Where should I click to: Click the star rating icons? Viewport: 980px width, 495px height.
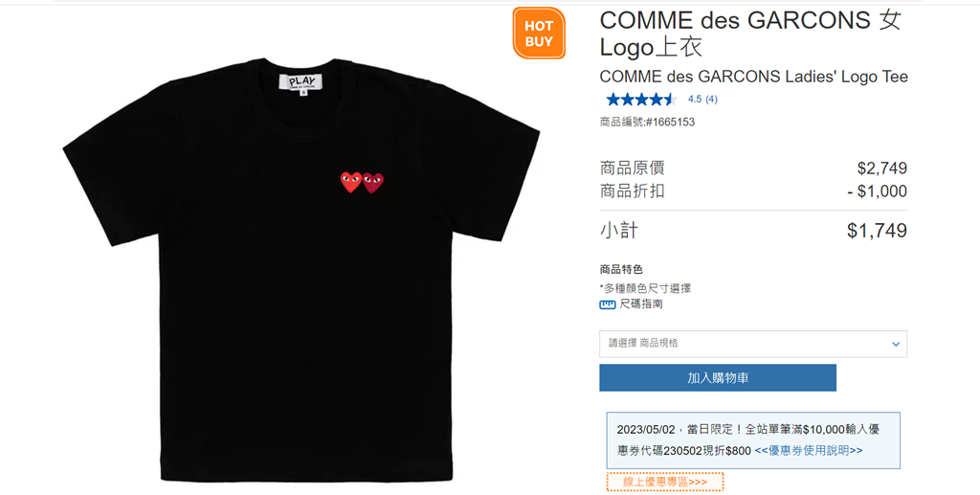click(x=641, y=99)
